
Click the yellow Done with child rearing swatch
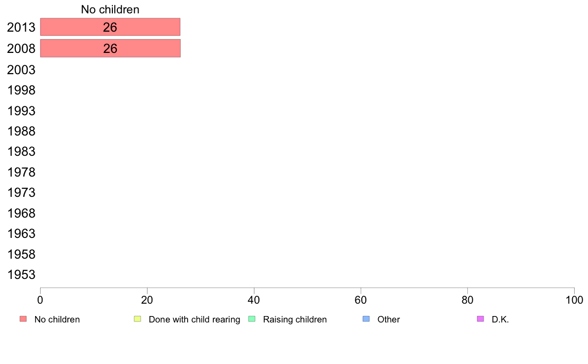138,319
